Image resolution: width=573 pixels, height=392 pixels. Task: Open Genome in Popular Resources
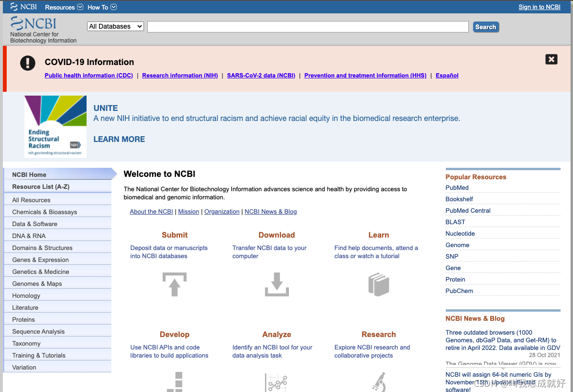pyautogui.click(x=457, y=245)
